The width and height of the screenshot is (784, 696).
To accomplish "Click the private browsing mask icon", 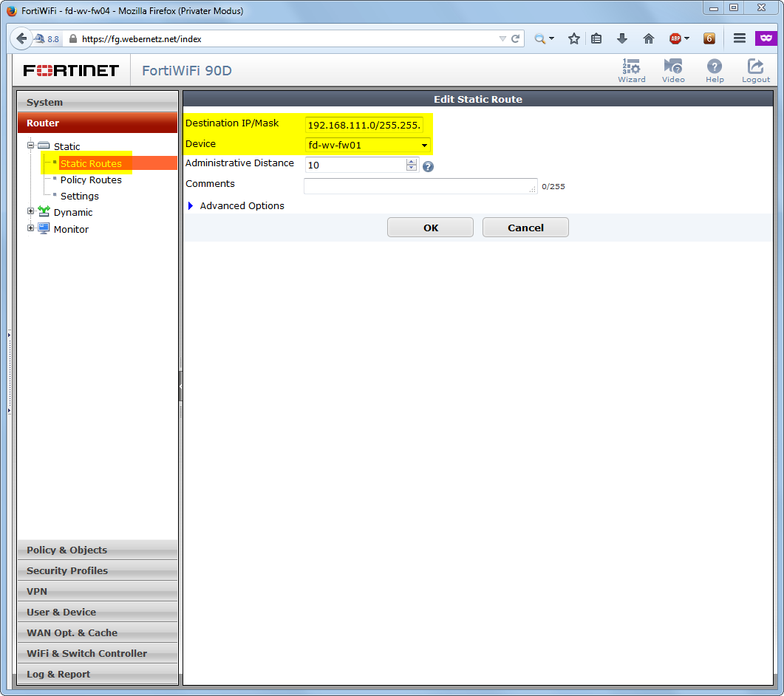I will click(766, 38).
